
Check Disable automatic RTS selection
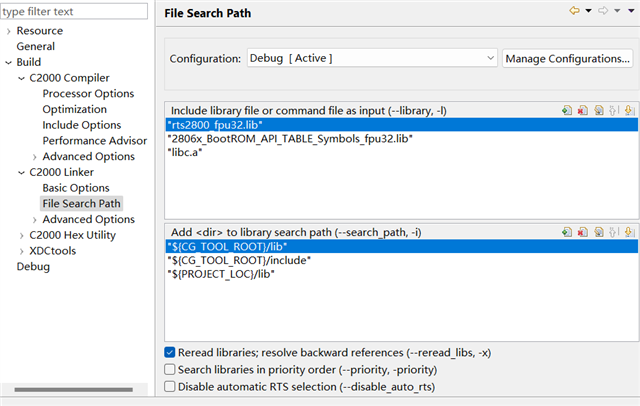170,386
